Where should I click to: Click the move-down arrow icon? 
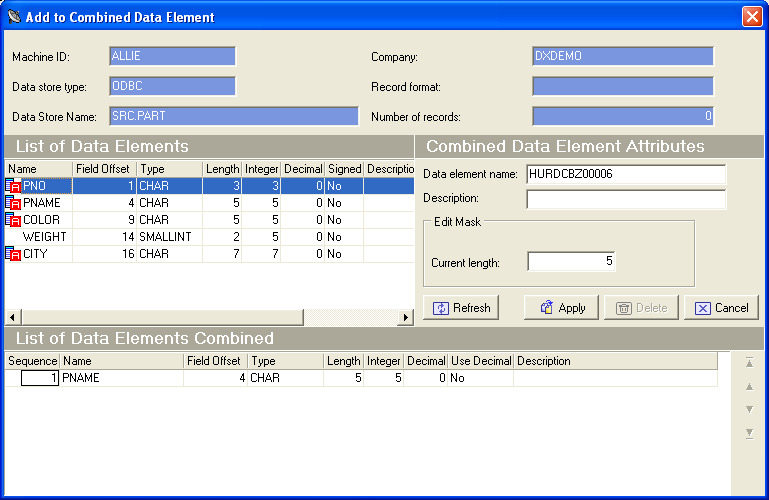pyautogui.click(x=749, y=410)
